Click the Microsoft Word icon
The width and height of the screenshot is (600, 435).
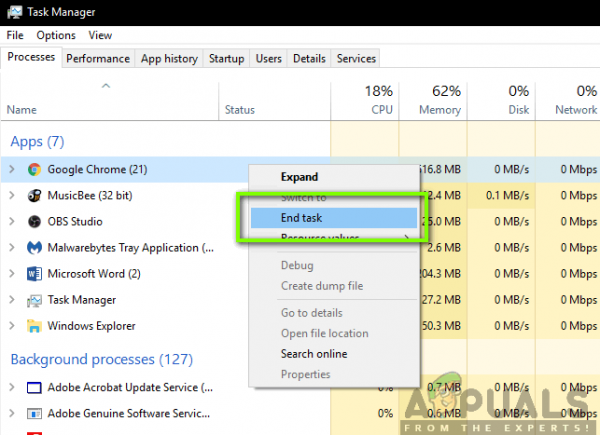[34, 274]
